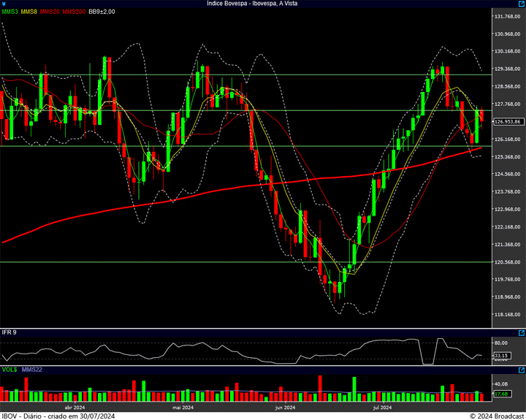Click the small blue icon left of the title
526x420 pixels.
pos(4,4)
